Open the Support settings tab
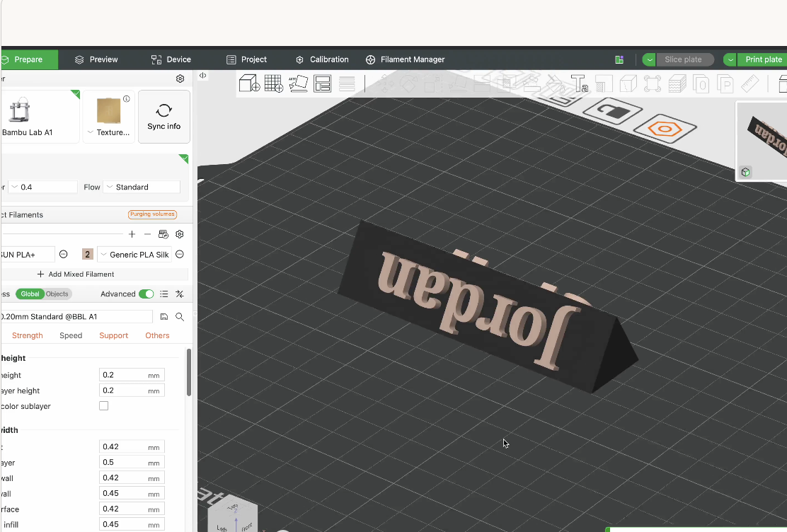 (113, 335)
